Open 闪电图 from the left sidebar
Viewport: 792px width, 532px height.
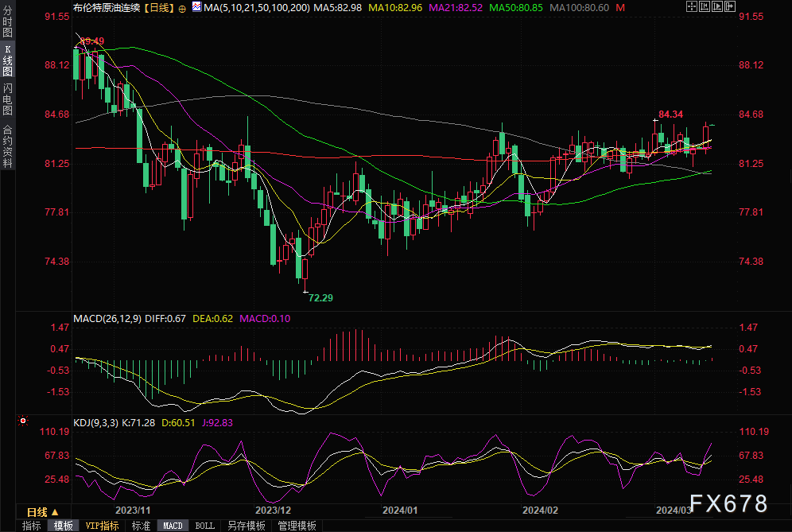click(x=8, y=99)
